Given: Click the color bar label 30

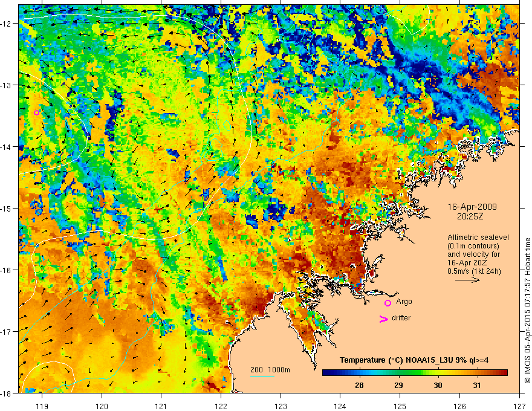Looking at the screenshot, I should click(438, 385).
